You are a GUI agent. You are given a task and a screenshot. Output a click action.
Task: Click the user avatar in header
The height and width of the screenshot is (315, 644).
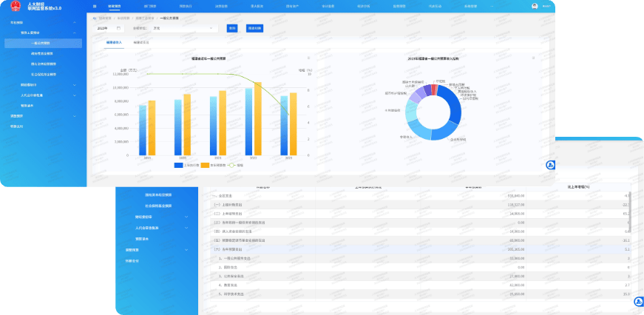pos(535,7)
